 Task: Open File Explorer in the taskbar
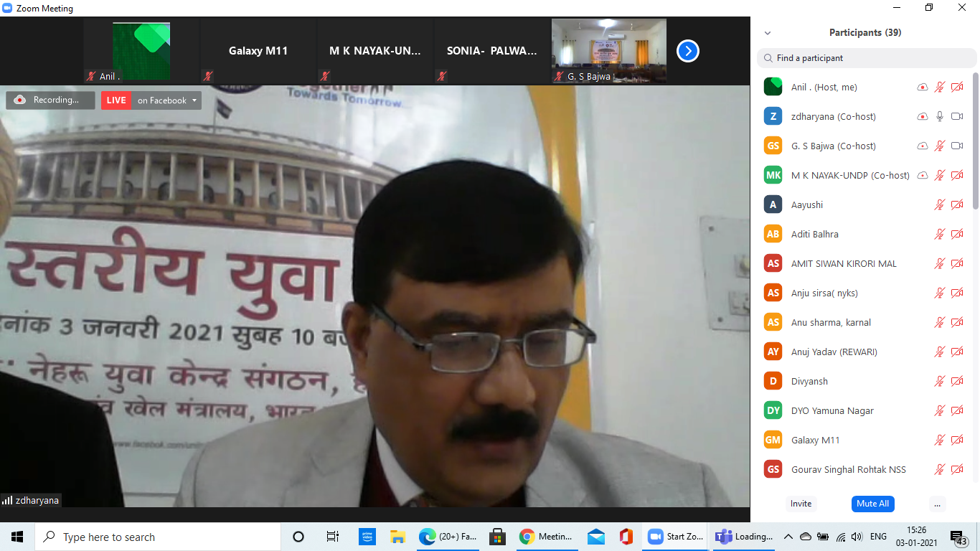398,537
